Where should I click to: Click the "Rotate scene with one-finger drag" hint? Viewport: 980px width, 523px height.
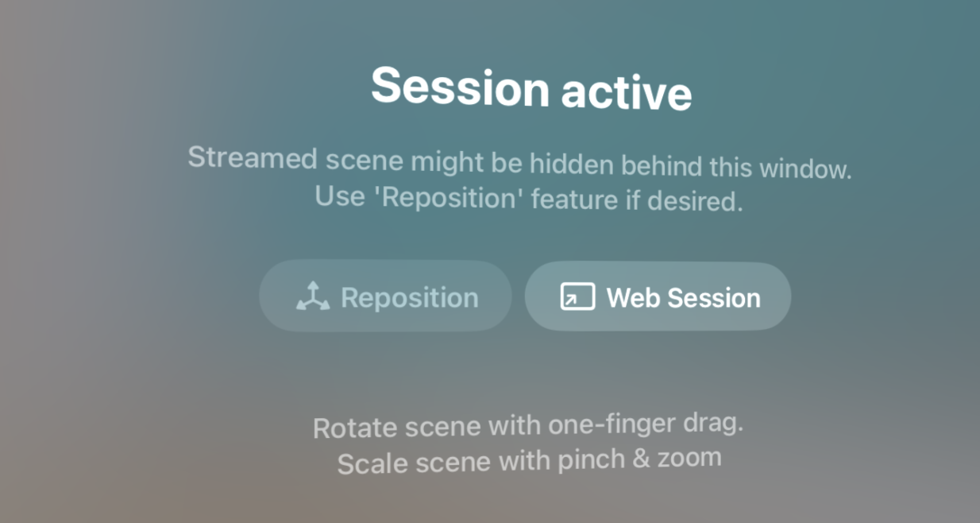(x=528, y=425)
